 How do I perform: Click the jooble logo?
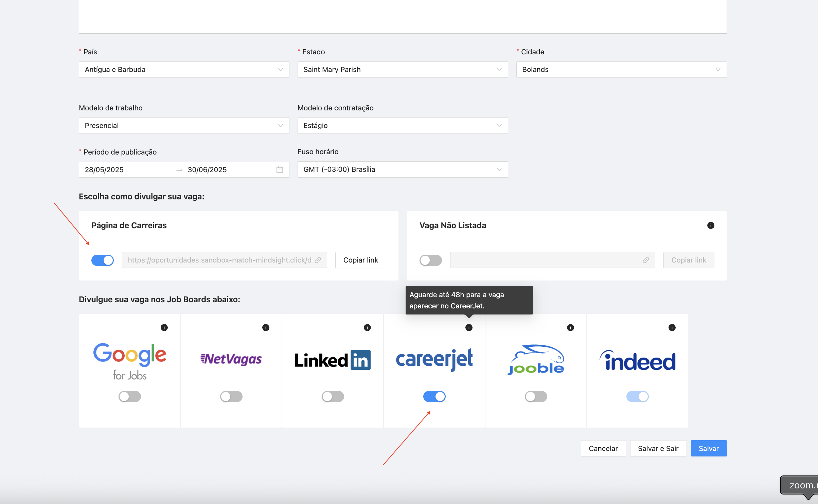point(536,360)
